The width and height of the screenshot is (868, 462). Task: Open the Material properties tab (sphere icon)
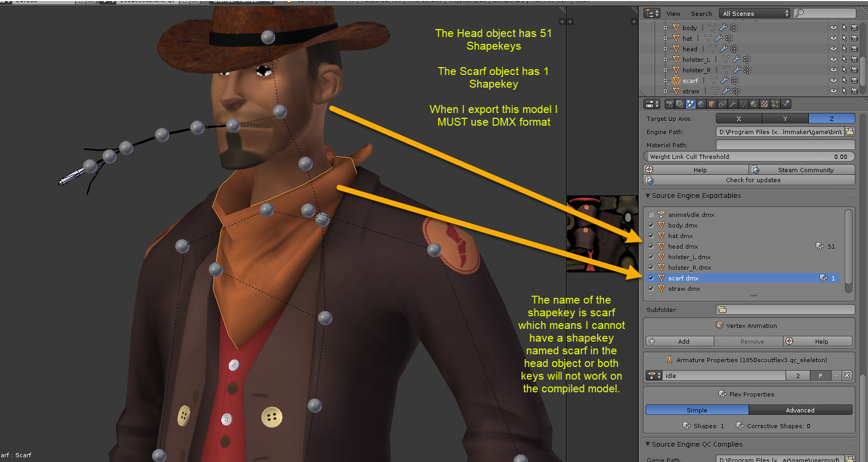coord(754,104)
